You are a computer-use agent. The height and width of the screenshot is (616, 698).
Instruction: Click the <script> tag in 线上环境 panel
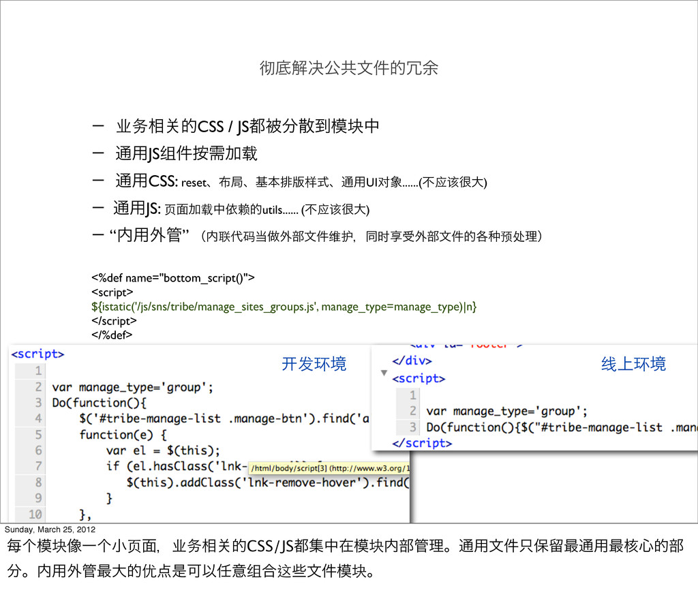419,378
